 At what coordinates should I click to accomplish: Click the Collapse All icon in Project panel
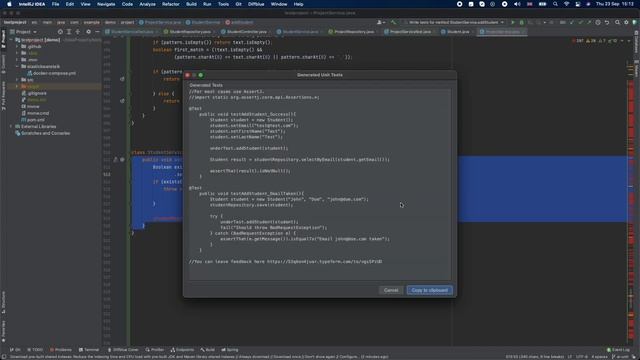78,32
